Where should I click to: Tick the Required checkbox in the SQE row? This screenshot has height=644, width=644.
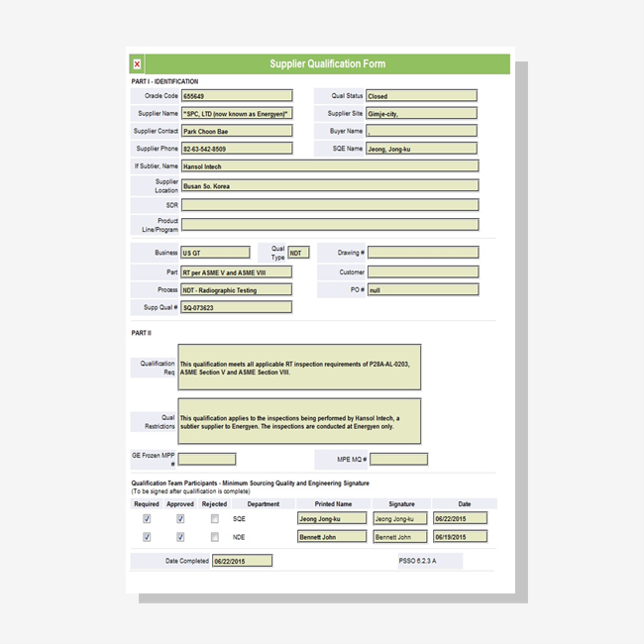[147, 519]
